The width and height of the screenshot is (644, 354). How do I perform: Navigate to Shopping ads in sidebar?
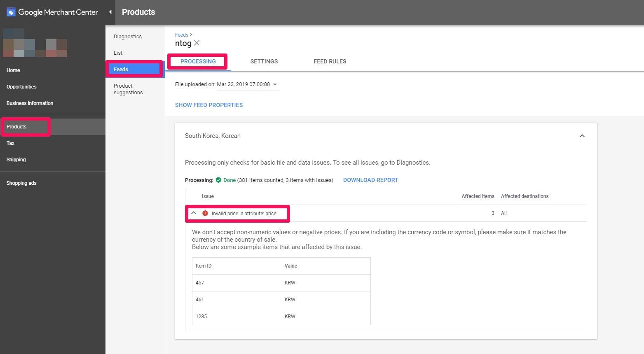coord(21,183)
